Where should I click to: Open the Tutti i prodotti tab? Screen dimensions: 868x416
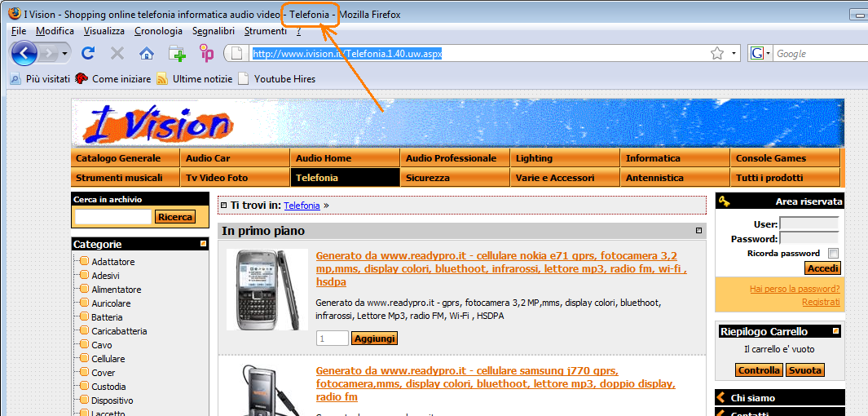tap(785, 178)
